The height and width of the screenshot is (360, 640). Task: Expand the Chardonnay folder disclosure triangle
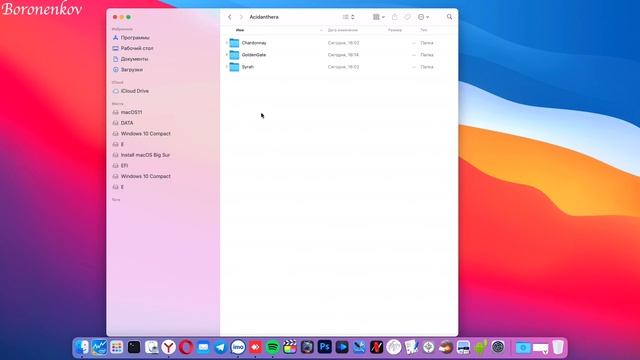pos(227,43)
